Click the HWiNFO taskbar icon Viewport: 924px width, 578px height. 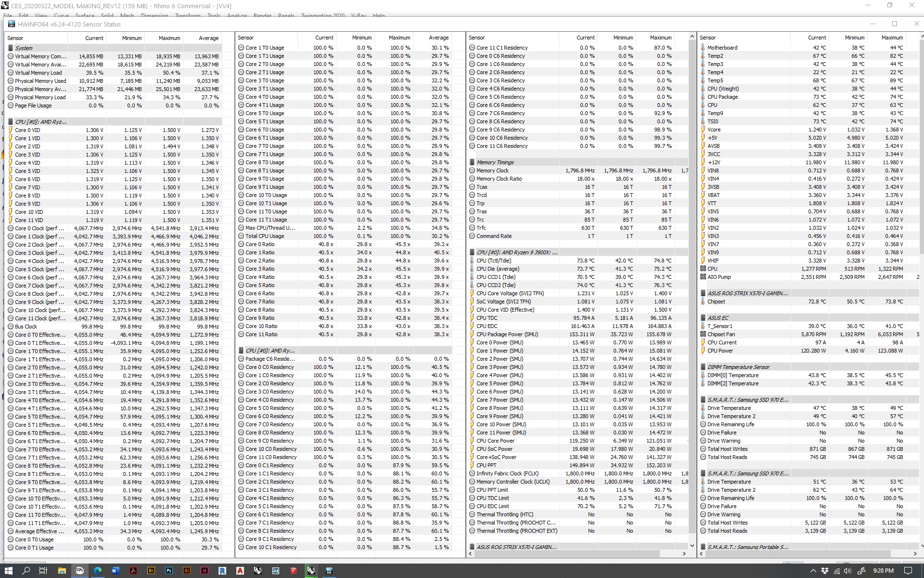coord(329,571)
